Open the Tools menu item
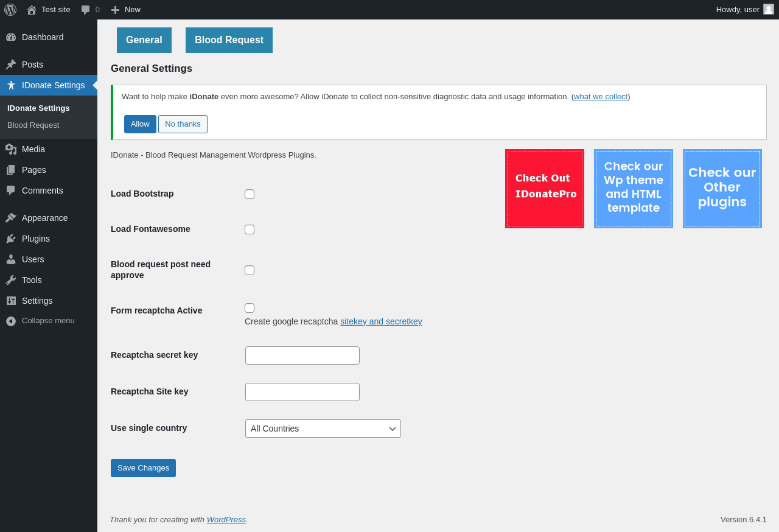This screenshot has height=532, width=779. pos(49,280)
